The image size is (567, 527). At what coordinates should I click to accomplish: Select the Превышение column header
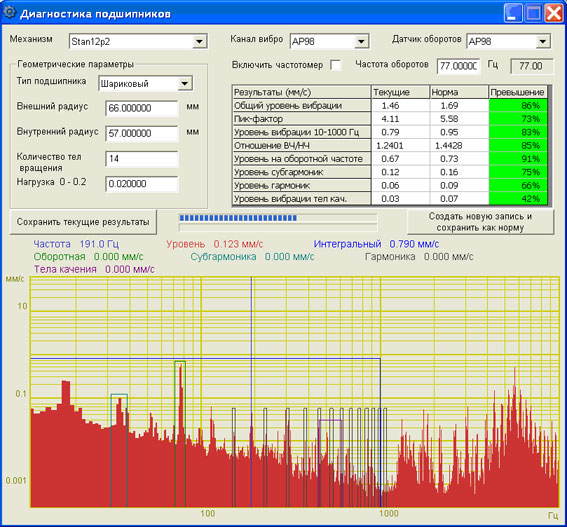tap(518, 92)
